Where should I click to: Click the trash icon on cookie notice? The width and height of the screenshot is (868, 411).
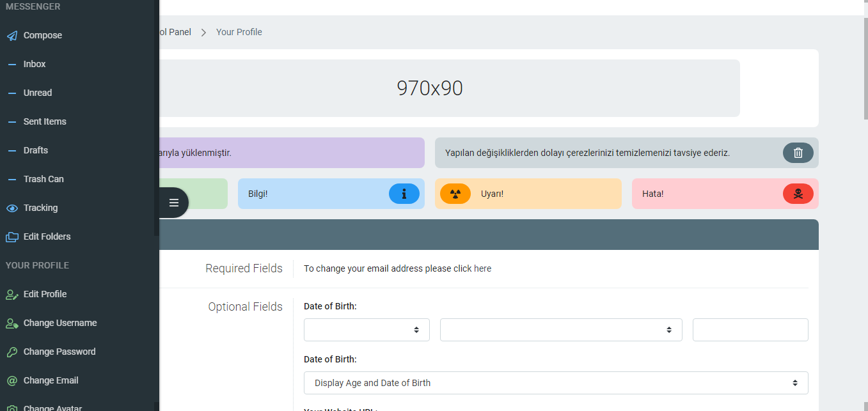pos(798,153)
